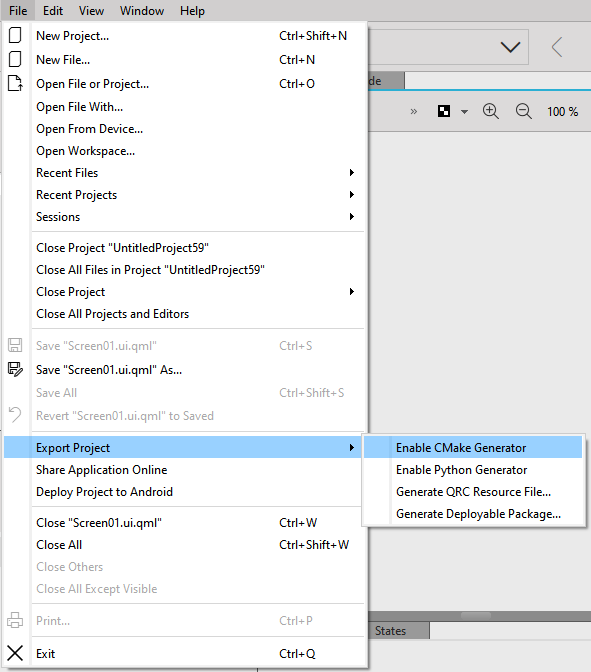The width and height of the screenshot is (591, 672).
Task: Click the Save As pencil-disk icon
Action: (15, 369)
